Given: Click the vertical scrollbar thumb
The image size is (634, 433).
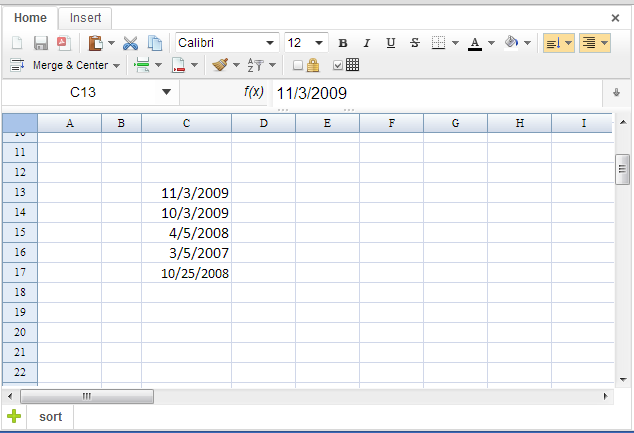Looking at the screenshot, I should coord(622,169).
